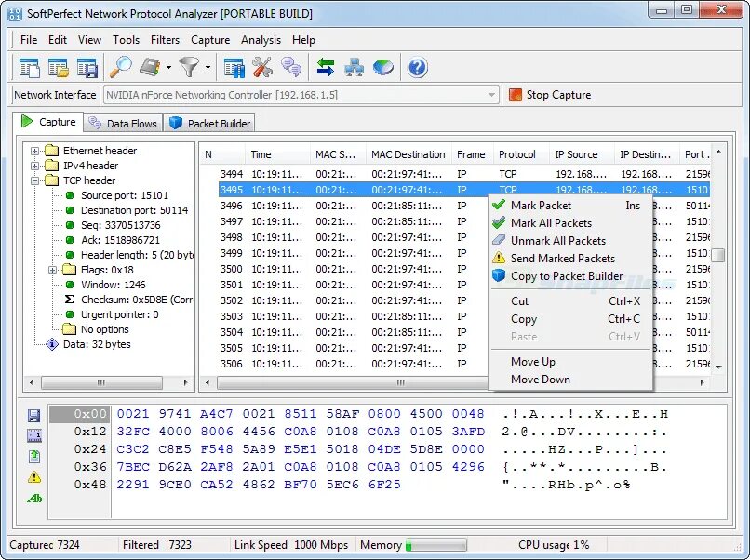This screenshot has height=560, width=750.
Task: Click the green Ab text icon
Action: coord(34,499)
